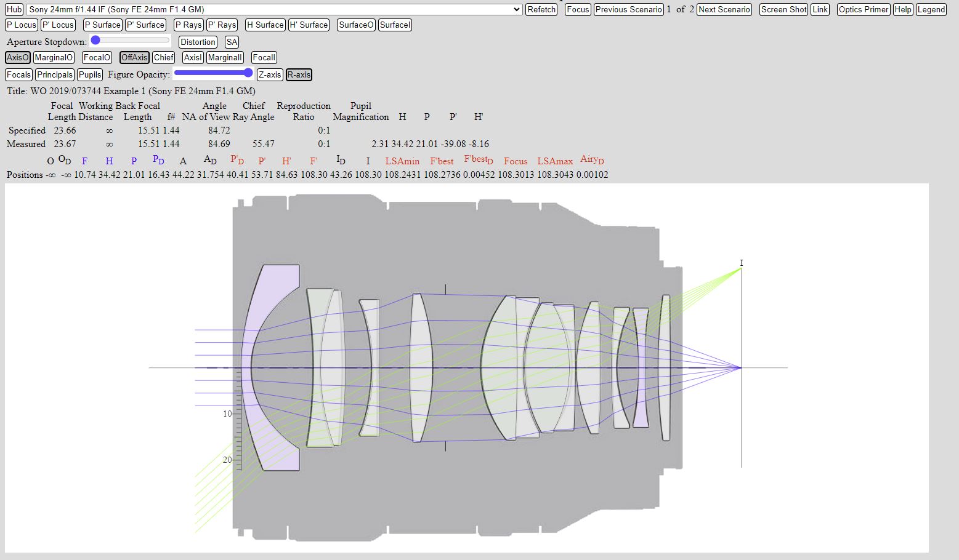959x560 pixels.
Task: Click the Focus position label
Action: (x=516, y=161)
